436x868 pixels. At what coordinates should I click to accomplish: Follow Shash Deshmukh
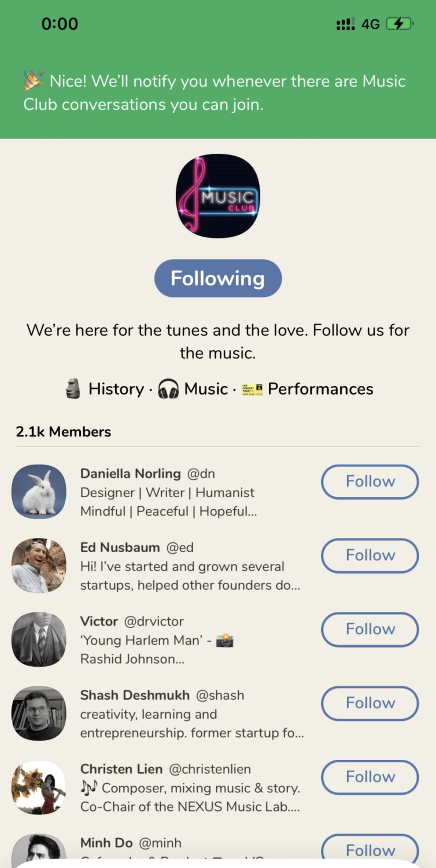pyautogui.click(x=370, y=703)
